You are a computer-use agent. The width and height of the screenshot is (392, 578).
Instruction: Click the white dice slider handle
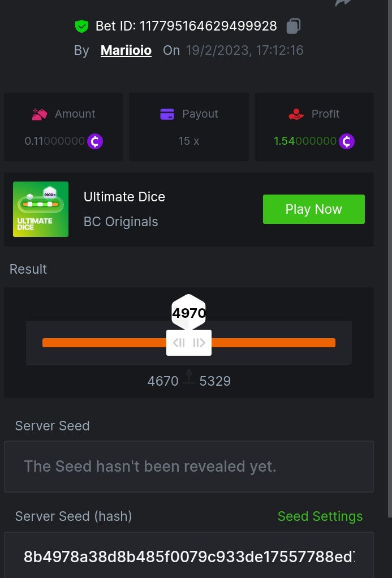[189, 343]
